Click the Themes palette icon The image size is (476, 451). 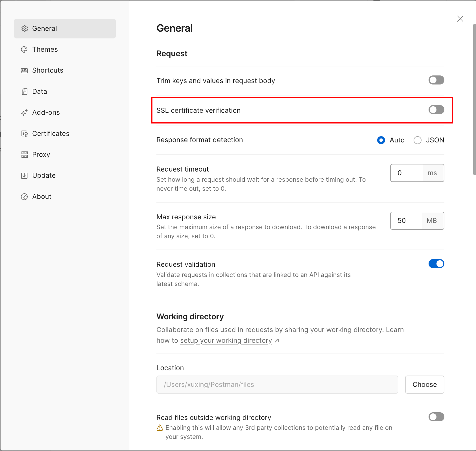point(25,49)
